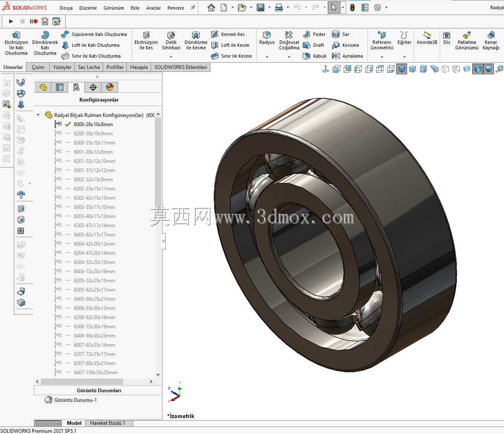Select configuration 6204-47x20x14mm
This screenshot has width=504, height=434.
coord(94,253)
